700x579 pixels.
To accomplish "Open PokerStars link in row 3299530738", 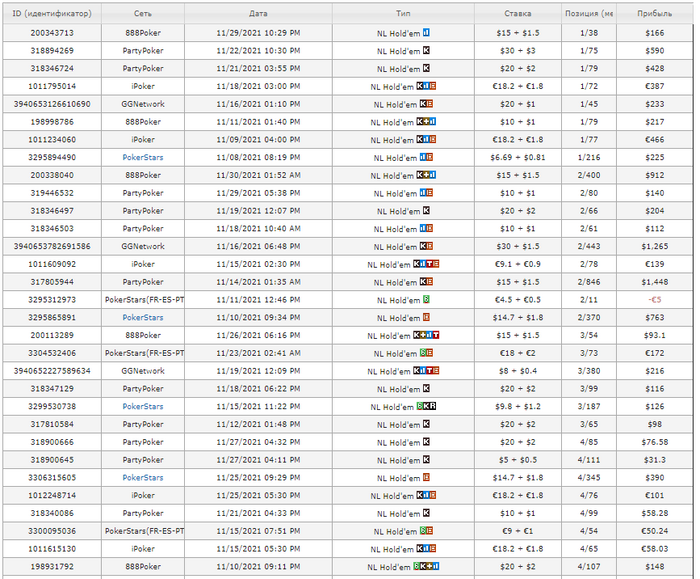I will click(143, 407).
